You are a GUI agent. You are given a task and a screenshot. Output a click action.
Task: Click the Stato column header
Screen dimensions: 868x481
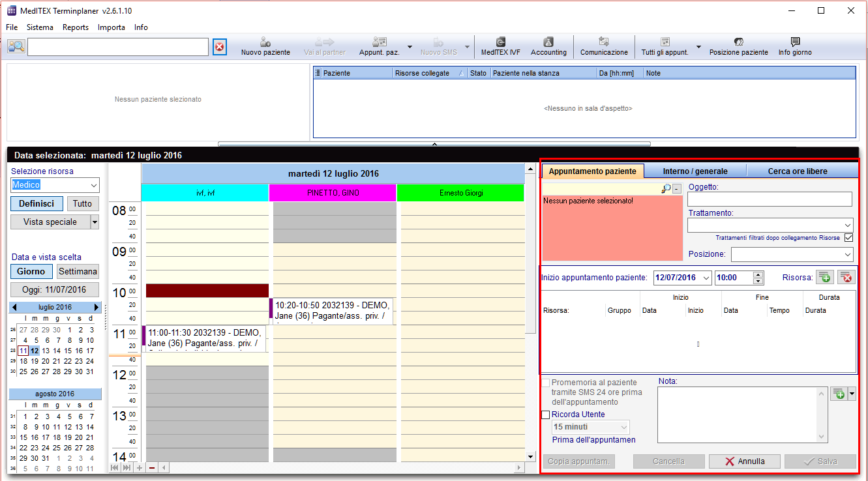(479, 73)
